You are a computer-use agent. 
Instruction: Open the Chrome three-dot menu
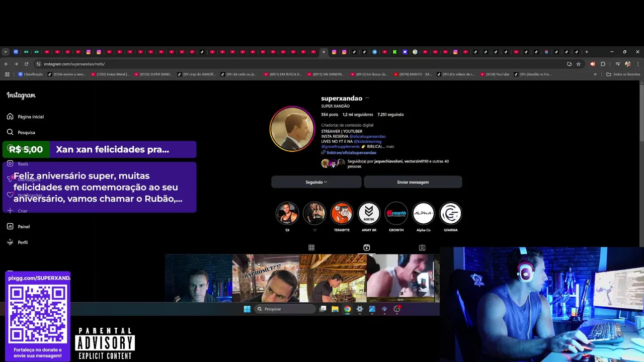[637, 64]
